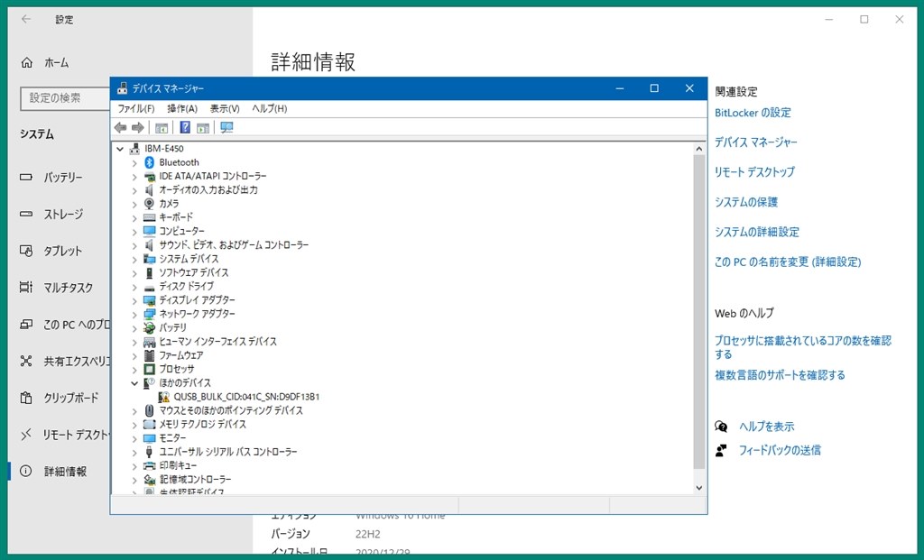The image size is (924, 560).
Task: Click the 設定の検索 search field
Action: pos(65,98)
